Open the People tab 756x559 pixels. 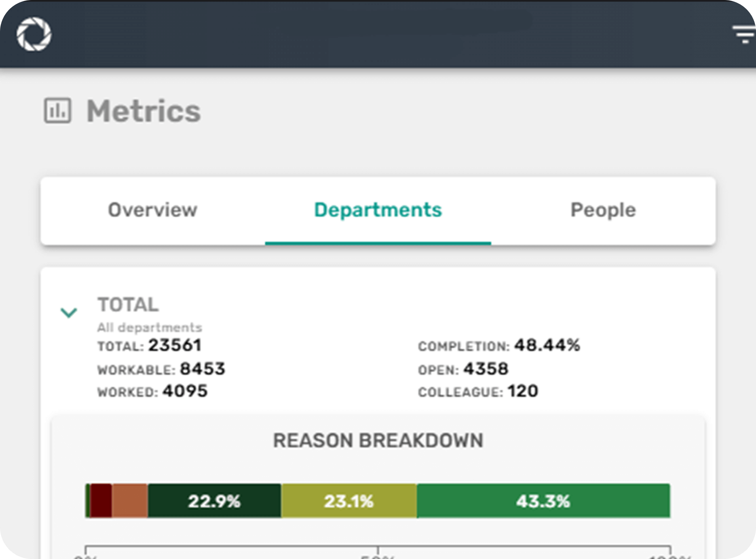tap(603, 210)
